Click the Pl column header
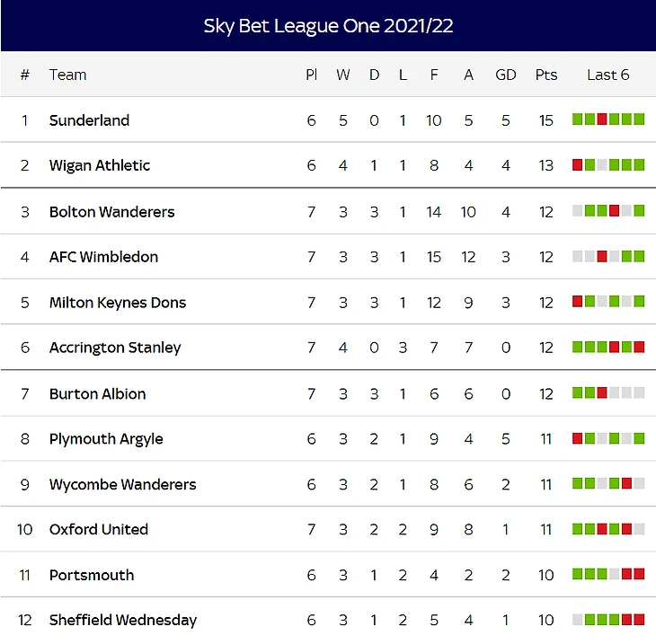The width and height of the screenshot is (656, 644). pyautogui.click(x=312, y=75)
